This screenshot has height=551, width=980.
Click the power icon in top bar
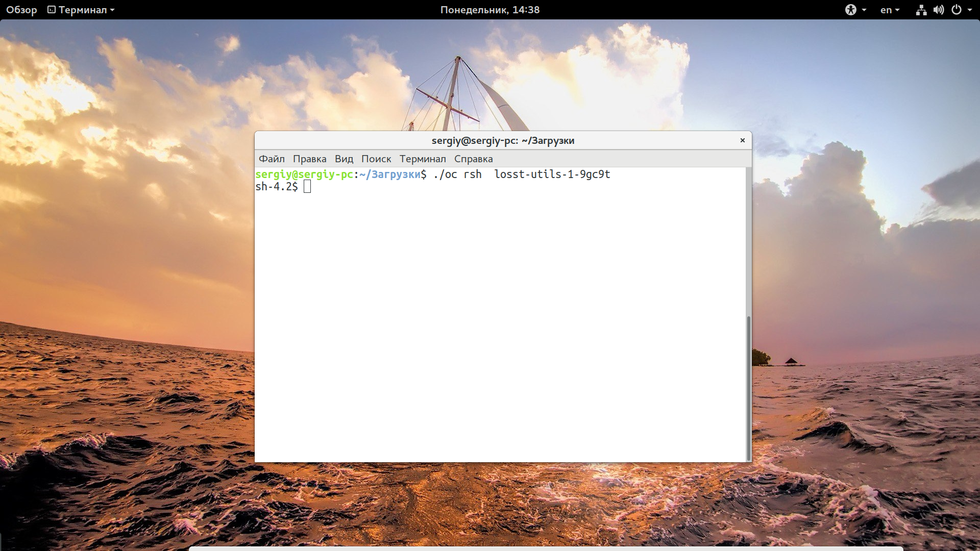956,10
